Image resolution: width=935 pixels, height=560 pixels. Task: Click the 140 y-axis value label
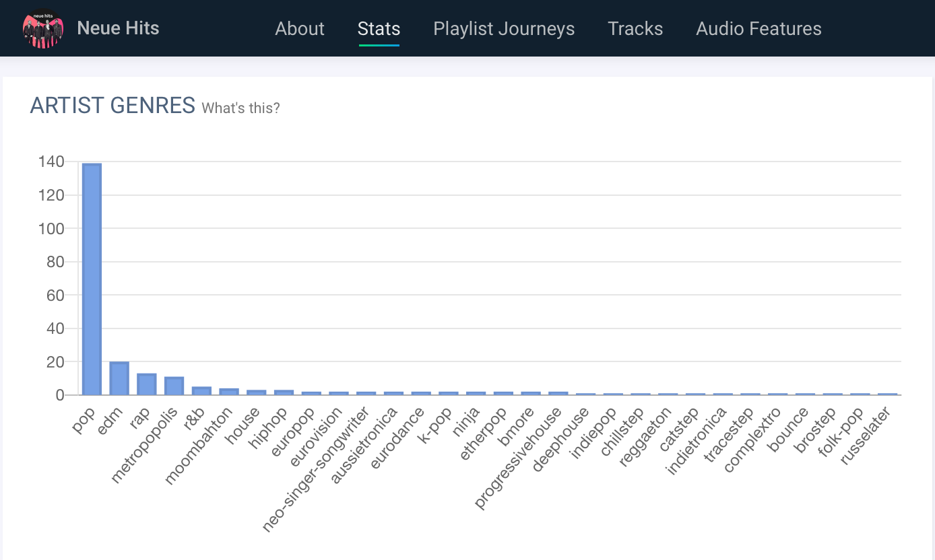coord(52,162)
